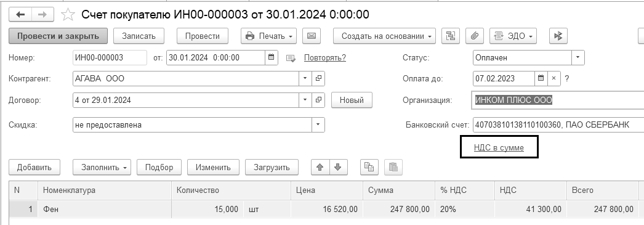
Task: Open document structure/related documents icon
Action: 451,36
